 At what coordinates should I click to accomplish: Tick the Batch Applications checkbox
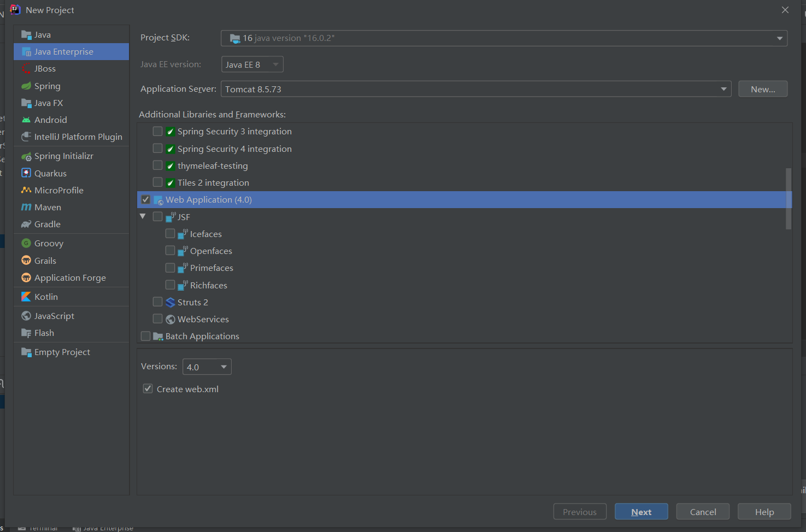tap(146, 336)
